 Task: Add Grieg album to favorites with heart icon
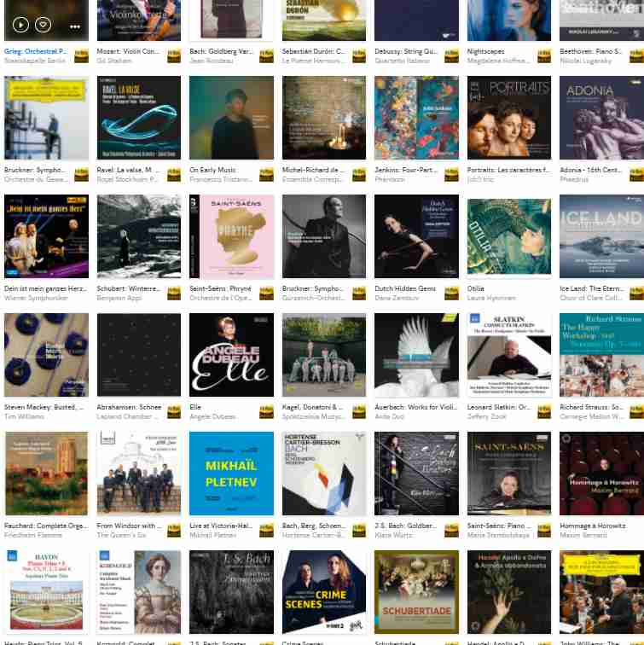[43, 25]
